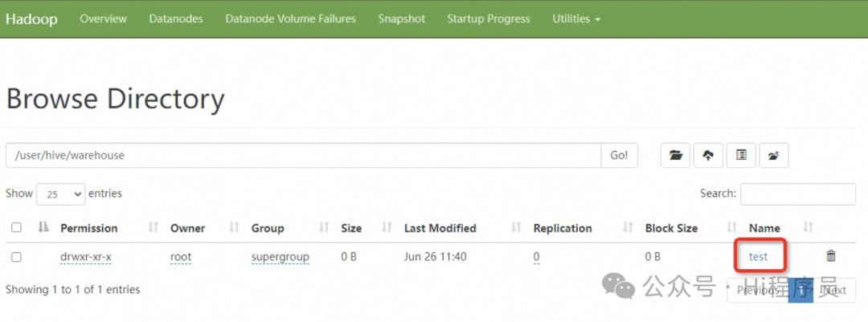Open Datanode Volume Failures page
Screen dimensions: 868x322
(291, 18)
